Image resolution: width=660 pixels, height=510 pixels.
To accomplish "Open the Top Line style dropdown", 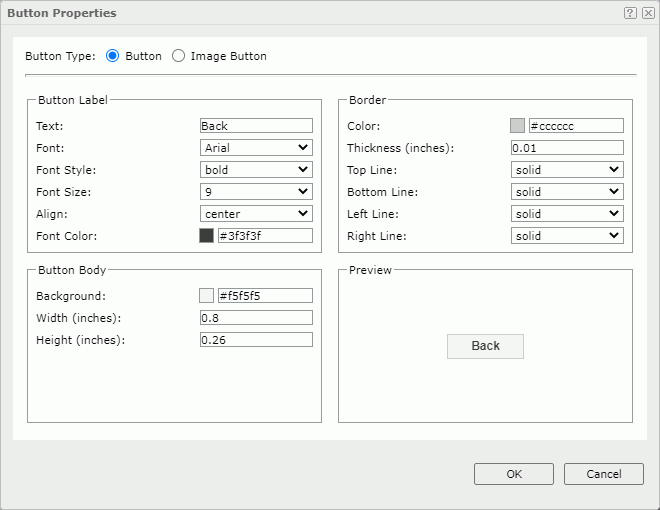I will [x=567, y=170].
